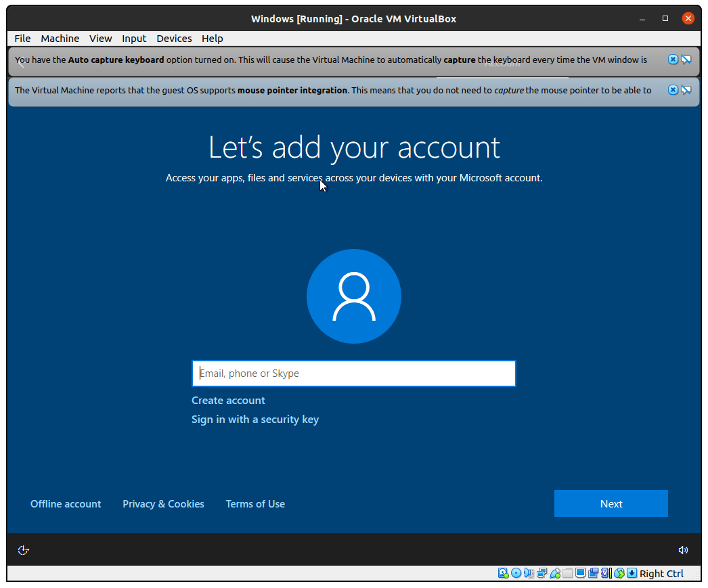Suppress the Auto capture keyboard message permanently
Image resolution: width=708 pixels, height=588 pixels.
[686, 60]
